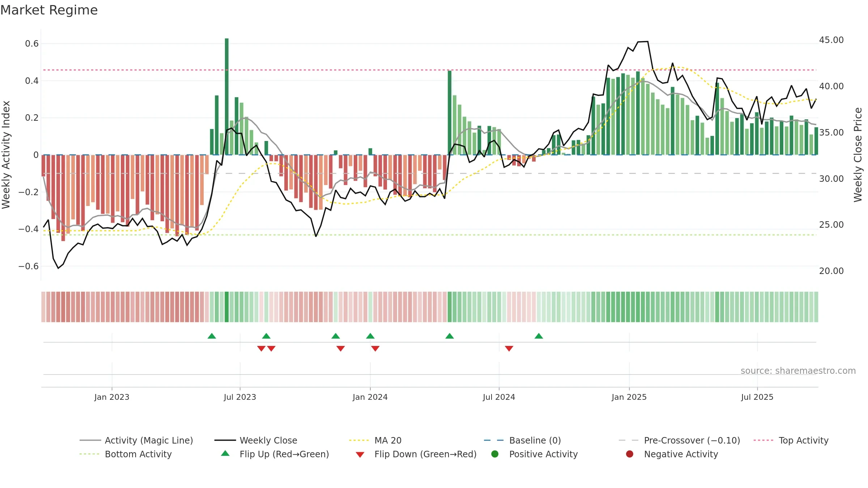Toggle Flip Down (Green→Red) legend entry
The height and width of the screenshot is (488, 868).
(416, 454)
